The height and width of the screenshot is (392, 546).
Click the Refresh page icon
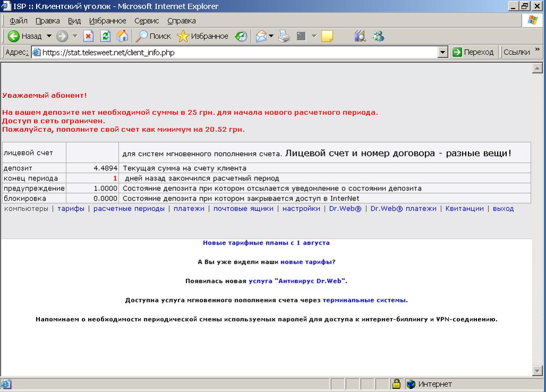click(x=105, y=36)
